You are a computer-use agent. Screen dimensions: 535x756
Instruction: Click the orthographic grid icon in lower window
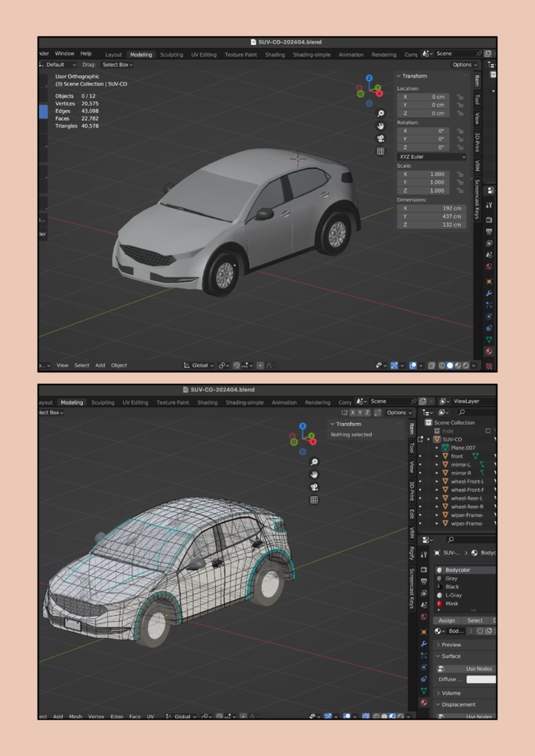click(x=314, y=500)
